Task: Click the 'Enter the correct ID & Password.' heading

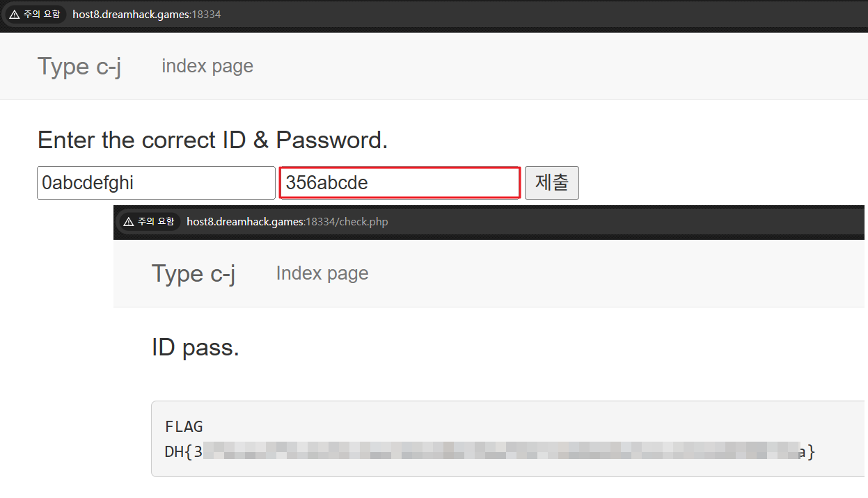Action: coord(212,140)
